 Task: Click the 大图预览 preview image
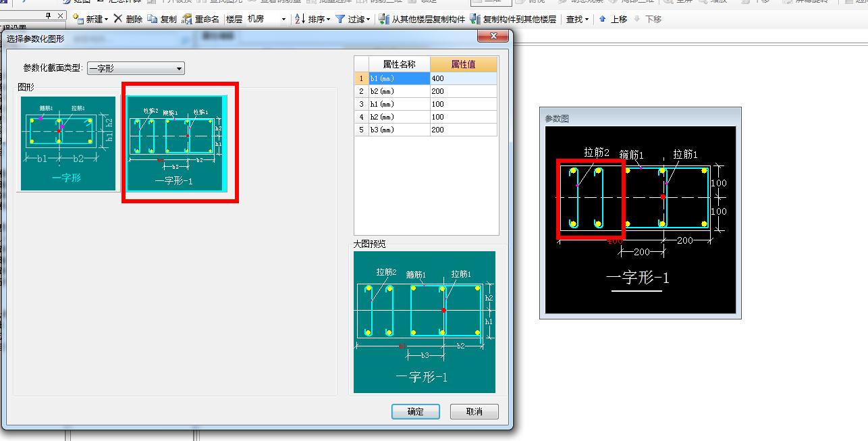click(x=425, y=322)
